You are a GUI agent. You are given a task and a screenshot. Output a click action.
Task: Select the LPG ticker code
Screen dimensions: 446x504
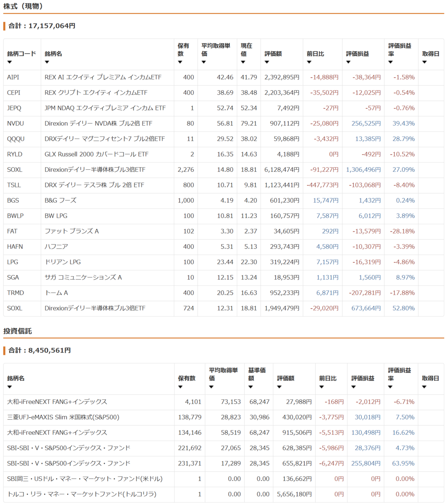(x=13, y=262)
